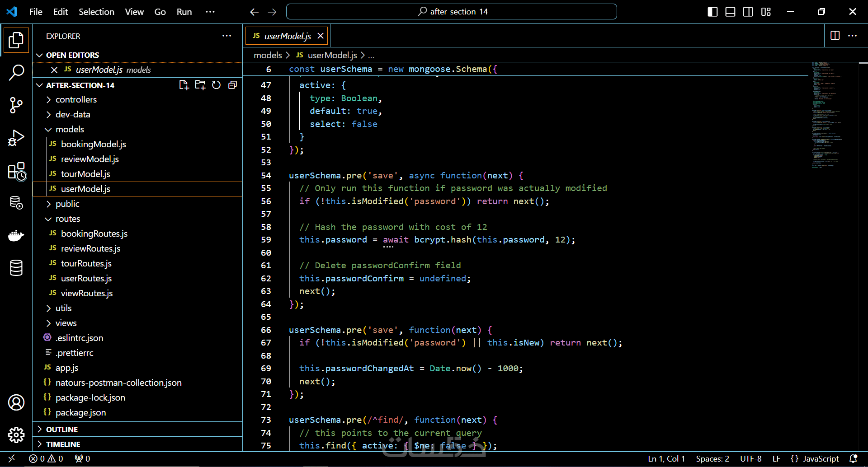Expand the controllers folder
The width and height of the screenshot is (868, 467).
pyautogui.click(x=76, y=99)
